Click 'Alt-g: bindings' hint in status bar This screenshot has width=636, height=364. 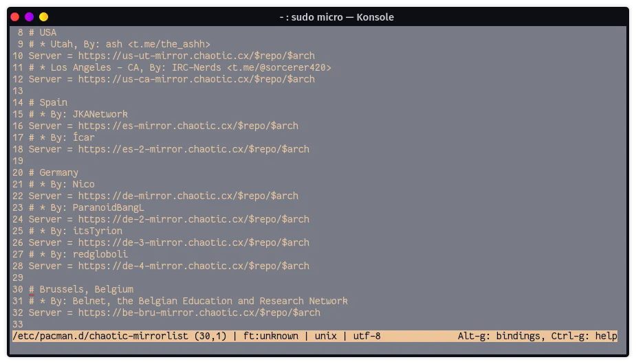pos(501,337)
